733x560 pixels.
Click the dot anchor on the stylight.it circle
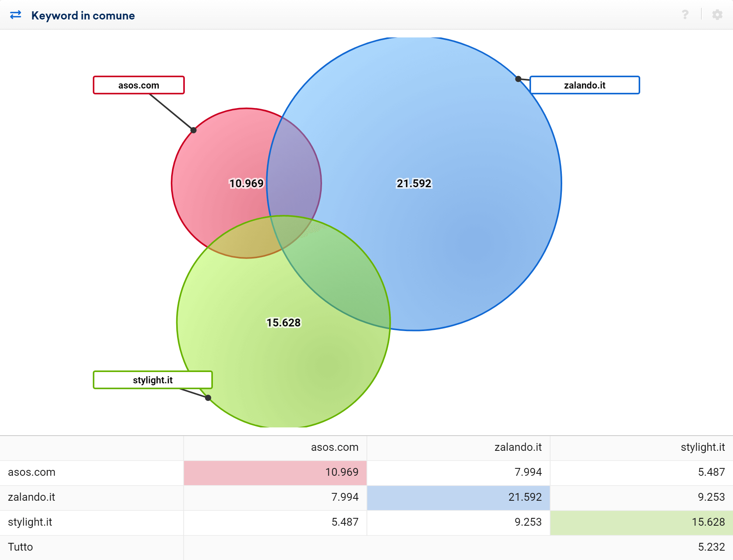[x=208, y=398]
